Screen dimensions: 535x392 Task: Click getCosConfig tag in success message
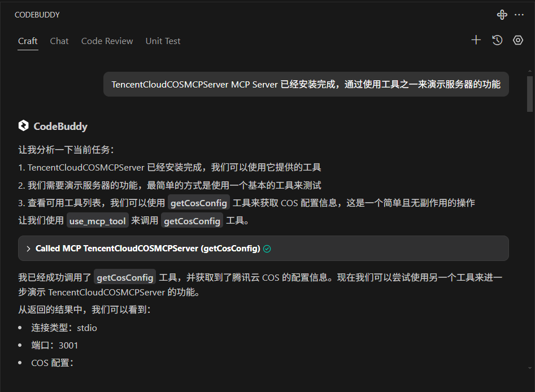pyautogui.click(x=125, y=277)
